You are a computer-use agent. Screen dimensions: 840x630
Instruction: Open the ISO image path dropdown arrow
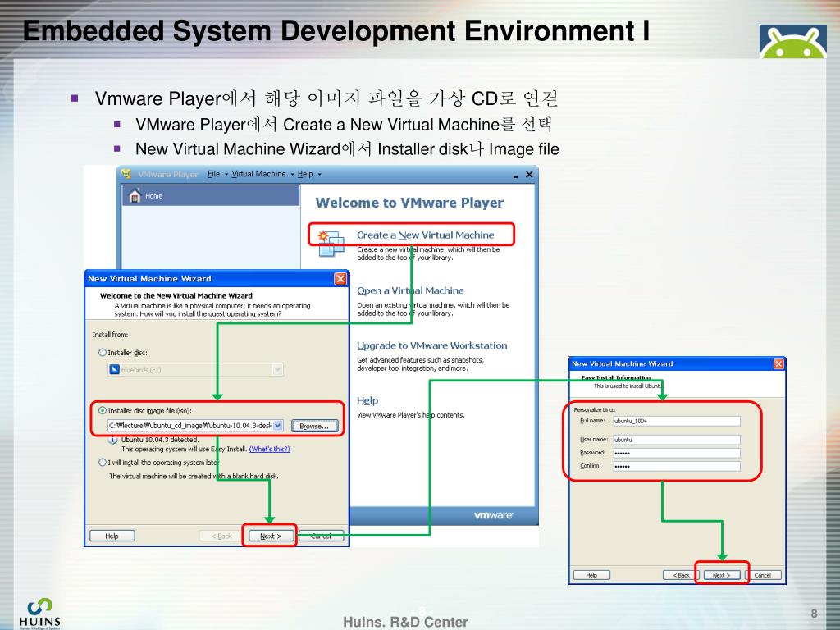[277, 426]
